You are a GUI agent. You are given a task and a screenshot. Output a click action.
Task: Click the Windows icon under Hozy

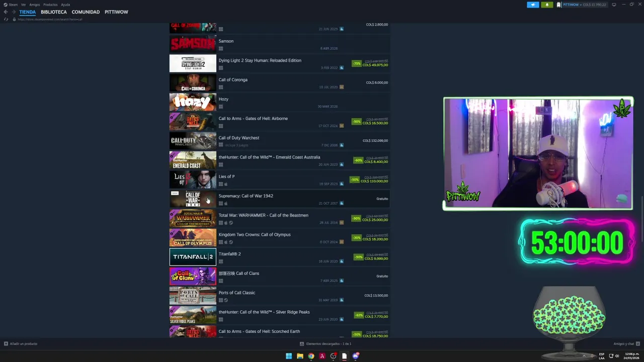(x=221, y=107)
